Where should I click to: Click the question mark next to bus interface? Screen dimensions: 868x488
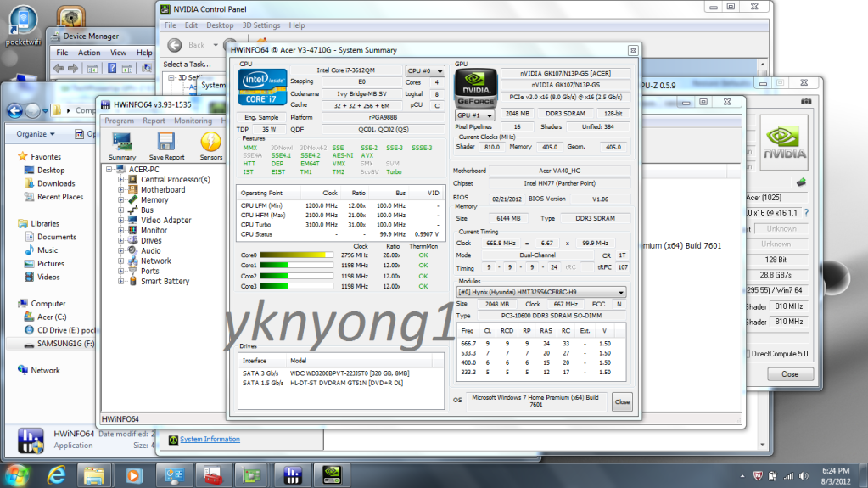tap(806, 213)
